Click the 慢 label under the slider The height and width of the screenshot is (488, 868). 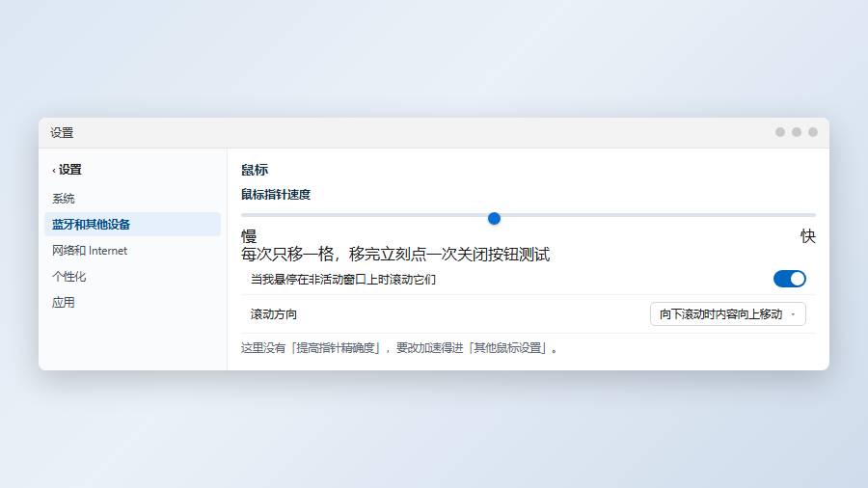[x=249, y=236]
